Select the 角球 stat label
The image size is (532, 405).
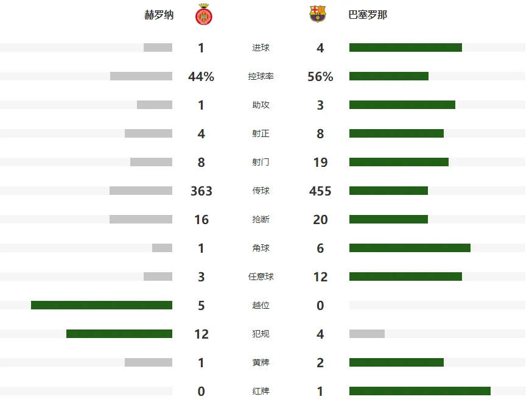(261, 248)
